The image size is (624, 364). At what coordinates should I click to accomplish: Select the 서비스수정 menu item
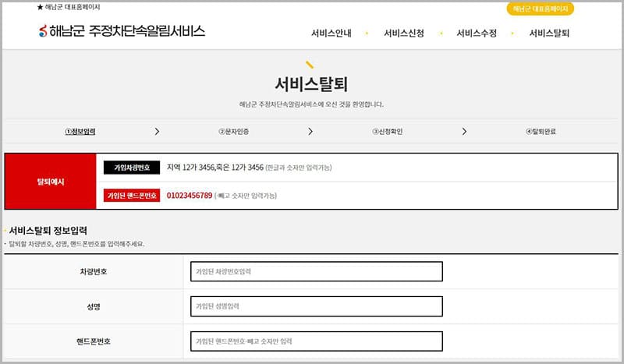[x=477, y=34]
